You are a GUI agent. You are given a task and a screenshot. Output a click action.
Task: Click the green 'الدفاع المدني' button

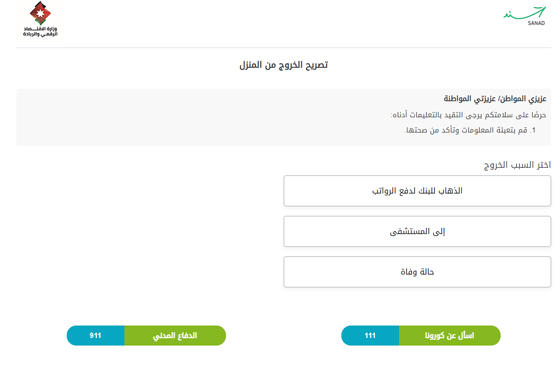point(175,336)
